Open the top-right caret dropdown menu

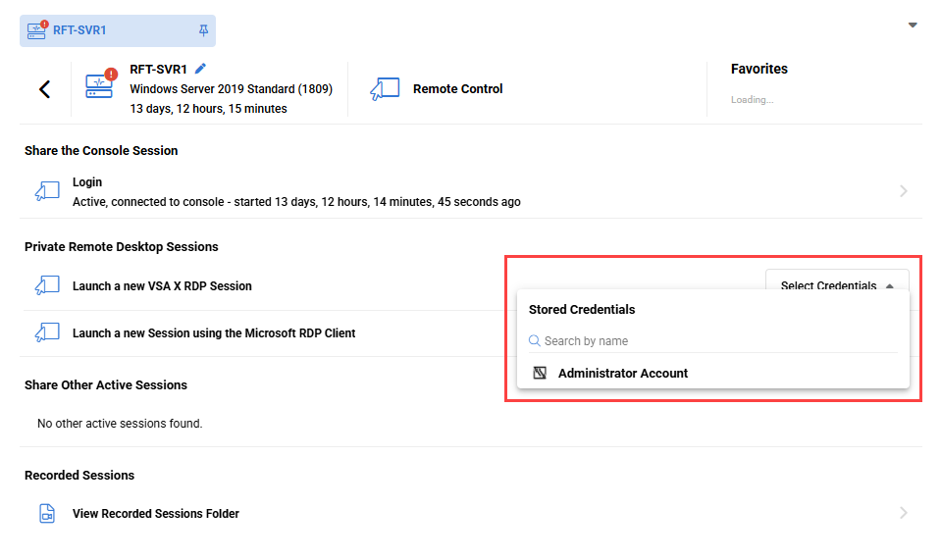pos(913,25)
